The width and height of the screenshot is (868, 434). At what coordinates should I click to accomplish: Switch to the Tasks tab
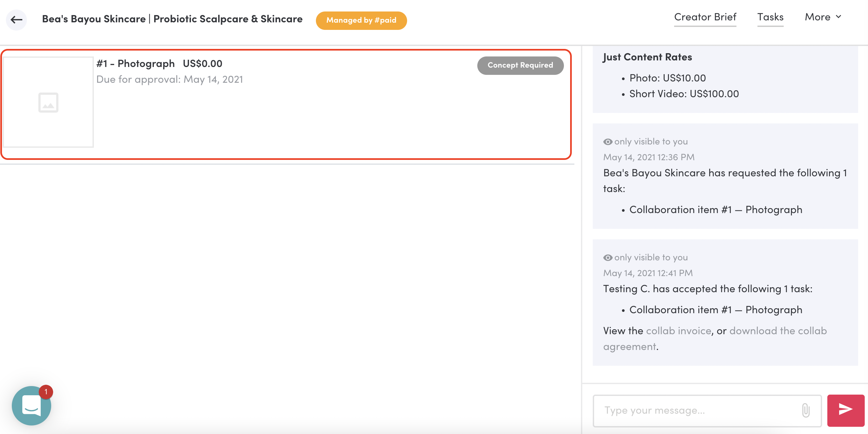click(x=770, y=17)
